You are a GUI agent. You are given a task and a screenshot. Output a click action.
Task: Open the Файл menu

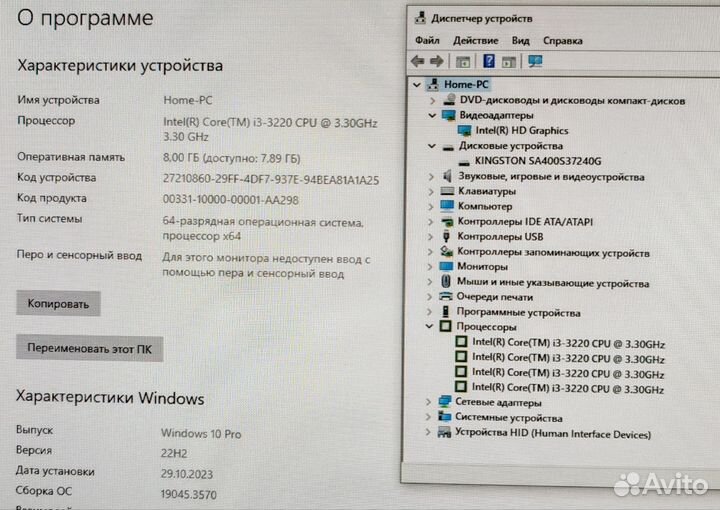pos(427,40)
